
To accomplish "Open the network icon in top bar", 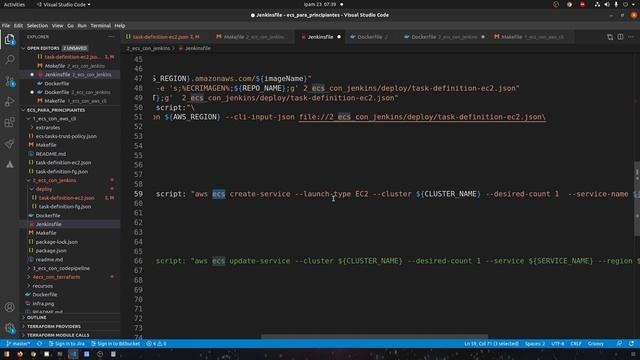I will point(597,4).
